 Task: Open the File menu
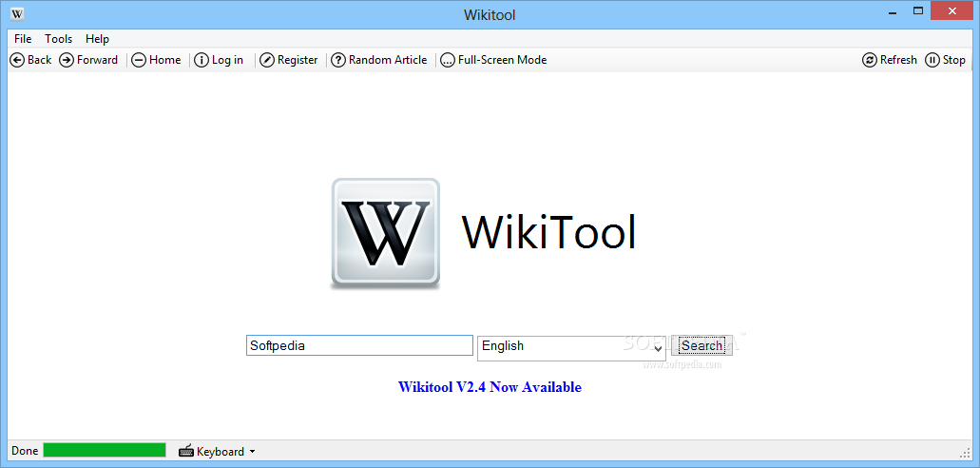click(x=23, y=39)
